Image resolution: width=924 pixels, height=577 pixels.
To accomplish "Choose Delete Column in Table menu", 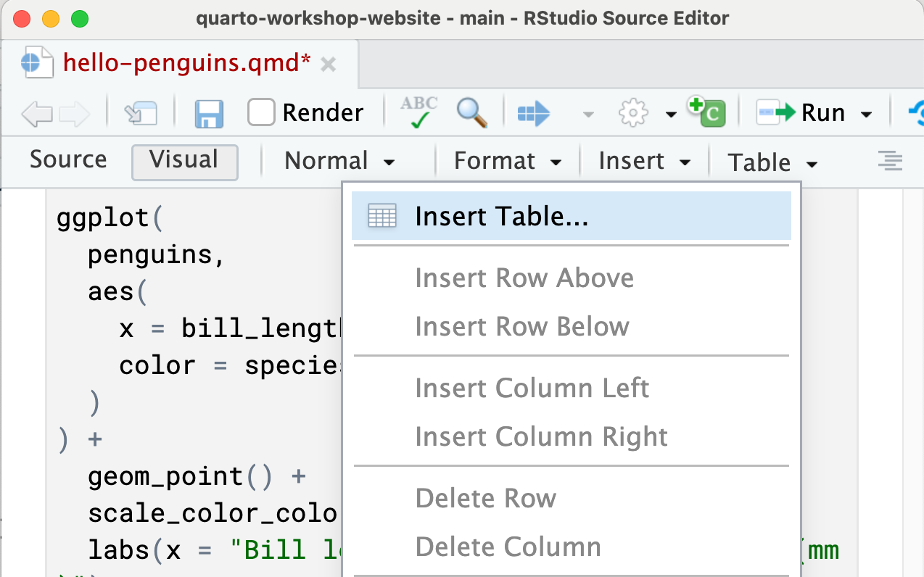I will [572, 547].
